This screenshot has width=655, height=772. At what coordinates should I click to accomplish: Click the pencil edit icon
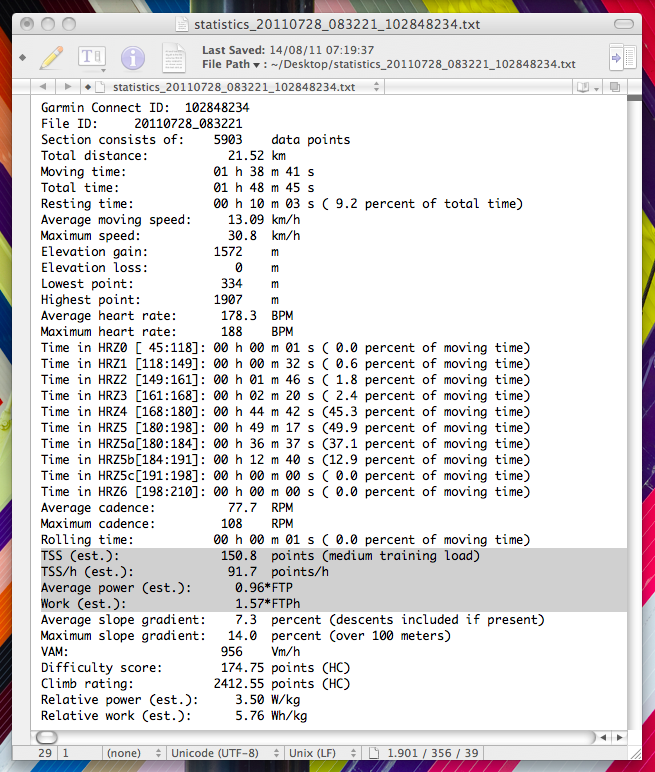click(x=52, y=58)
